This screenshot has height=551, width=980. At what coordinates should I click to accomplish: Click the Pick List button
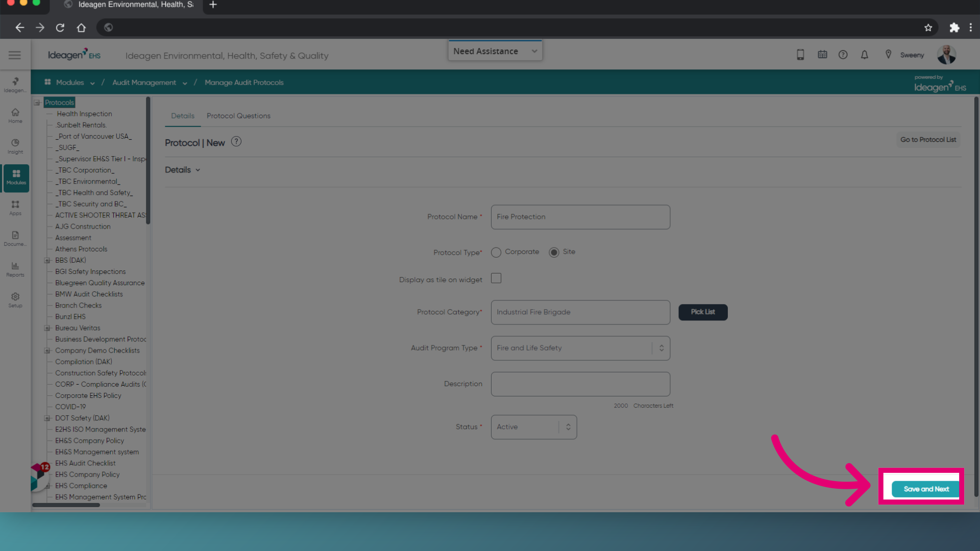[703, 312]
